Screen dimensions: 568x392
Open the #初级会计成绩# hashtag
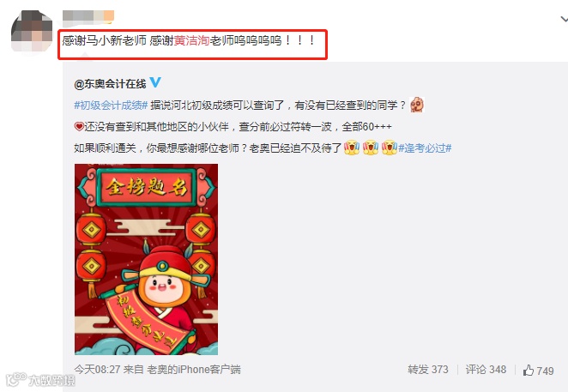pyautogui.click(x=111, y=106)
